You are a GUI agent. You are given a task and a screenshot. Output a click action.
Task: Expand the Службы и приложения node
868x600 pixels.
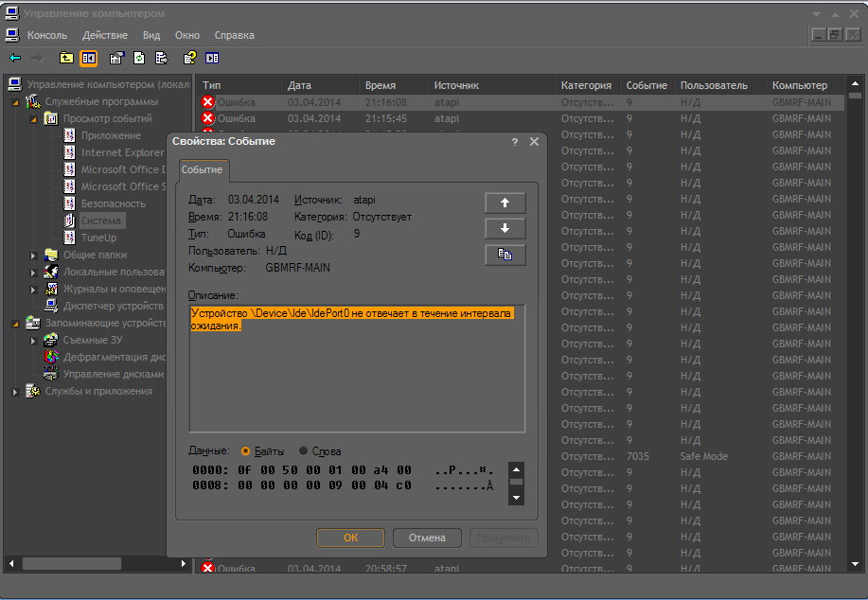coord(15,392)
